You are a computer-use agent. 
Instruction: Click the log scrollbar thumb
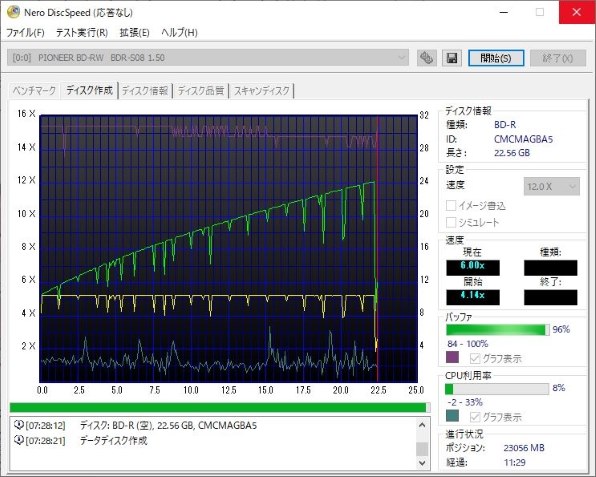pyautogui.click(x=422, y=449)
